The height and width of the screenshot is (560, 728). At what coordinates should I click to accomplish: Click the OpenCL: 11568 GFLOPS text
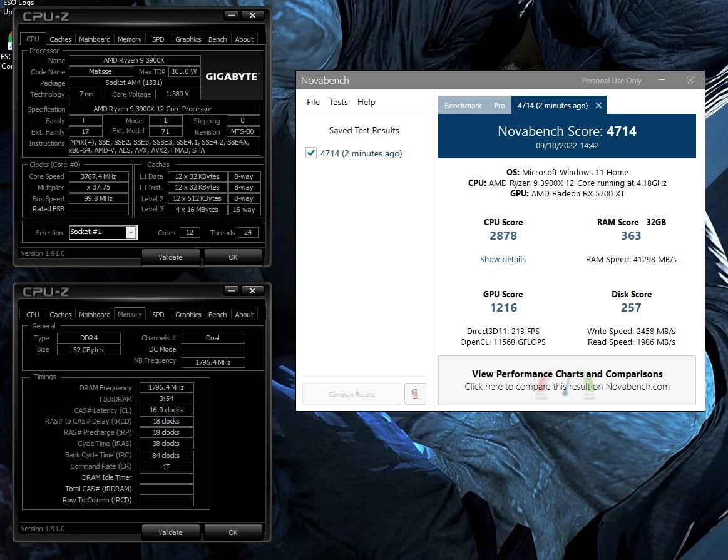503,342
